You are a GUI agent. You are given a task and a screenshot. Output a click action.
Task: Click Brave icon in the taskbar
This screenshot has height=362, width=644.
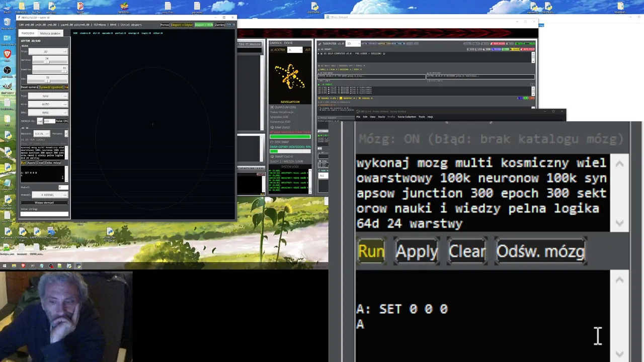click(x=23, y=265)
